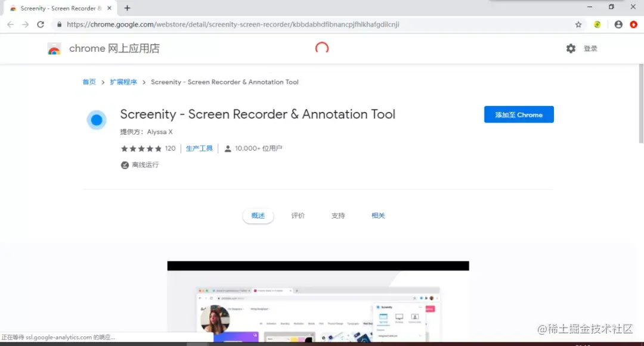The image size is (644, 346).
Task: Click the five-star rating
Action: click(x=141, y=148)
